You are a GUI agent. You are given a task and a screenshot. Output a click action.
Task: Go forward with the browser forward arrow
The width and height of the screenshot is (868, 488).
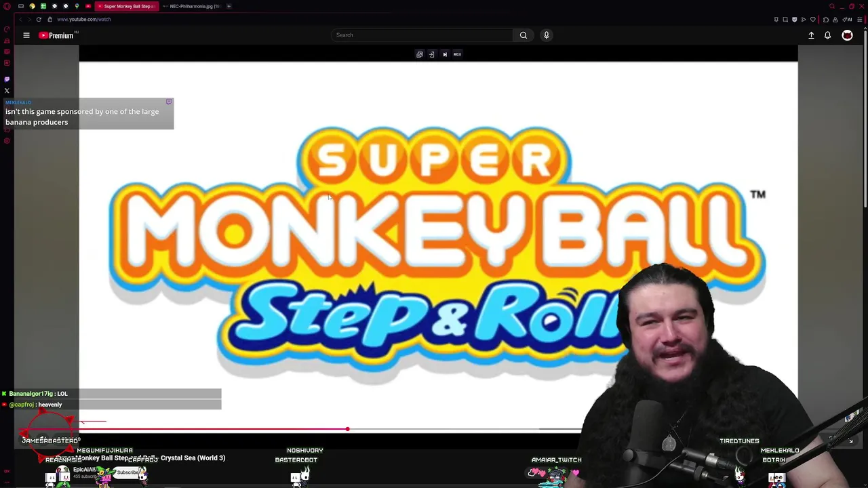coord(29,19)
